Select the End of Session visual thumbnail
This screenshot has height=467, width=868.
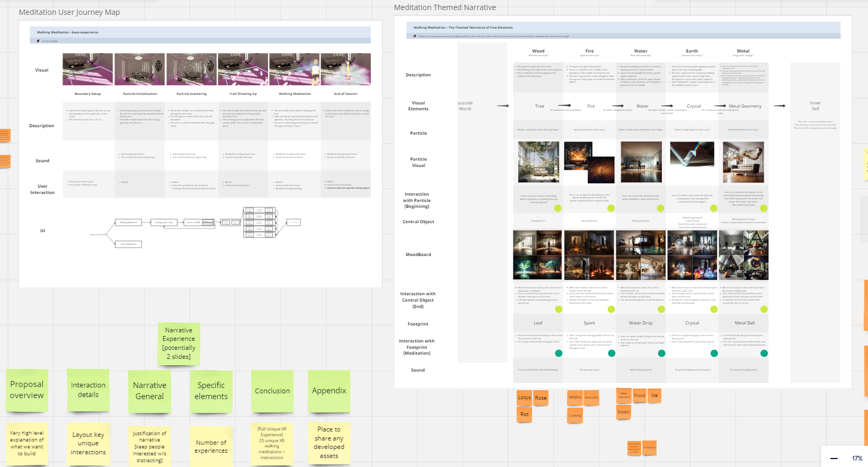pos(346,69)
